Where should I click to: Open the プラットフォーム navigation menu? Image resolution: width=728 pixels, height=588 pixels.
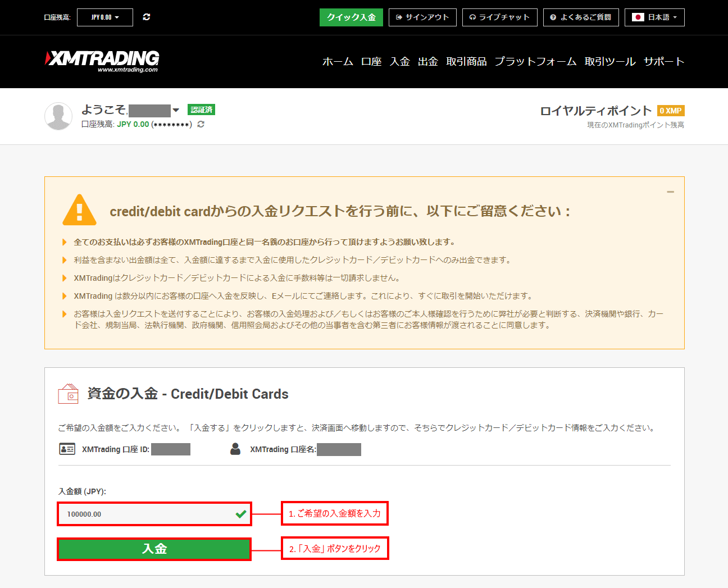click(535, 62)
